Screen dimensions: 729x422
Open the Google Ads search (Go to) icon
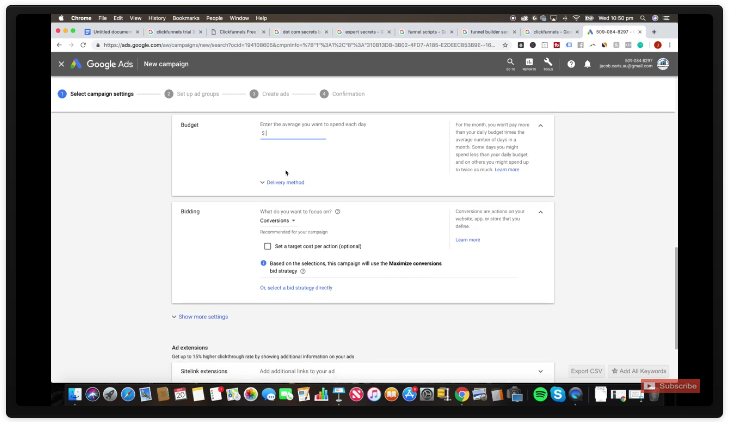(x=510, y=64)
